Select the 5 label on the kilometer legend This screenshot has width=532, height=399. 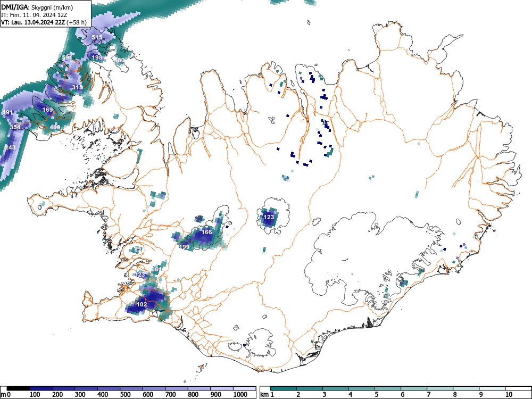[377, 394]
